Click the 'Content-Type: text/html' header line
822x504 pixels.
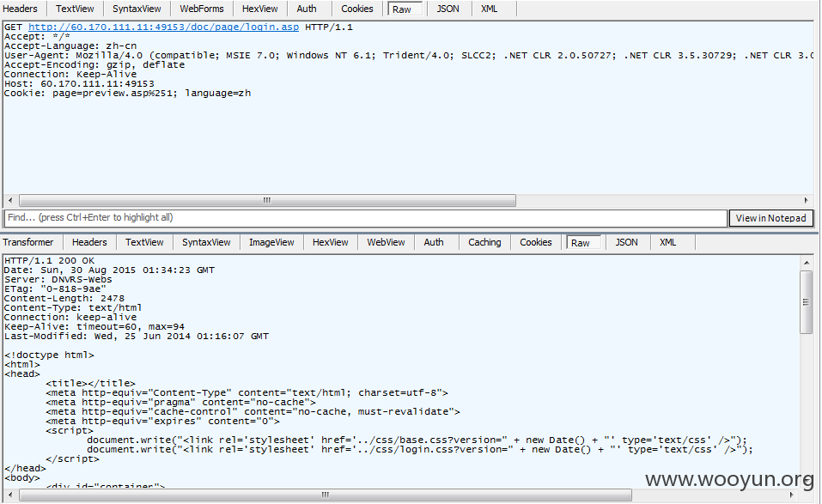(x=73, y=307)
